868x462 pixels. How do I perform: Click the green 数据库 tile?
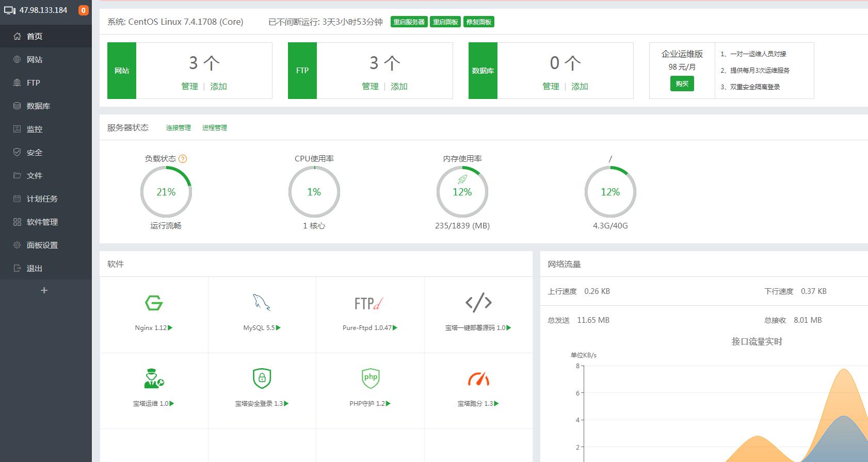pos(483,71)
